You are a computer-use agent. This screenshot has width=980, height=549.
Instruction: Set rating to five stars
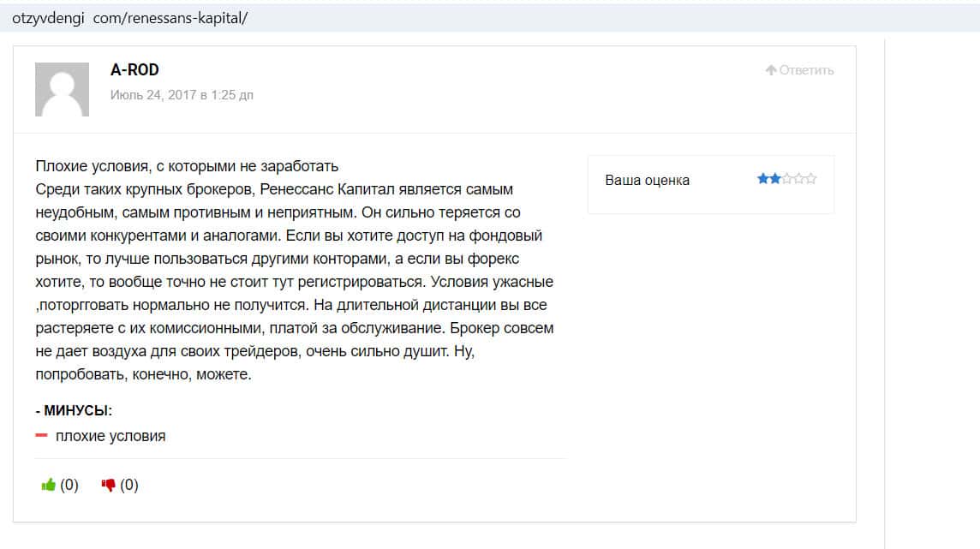pyautogui.click(x=810, y=179)
